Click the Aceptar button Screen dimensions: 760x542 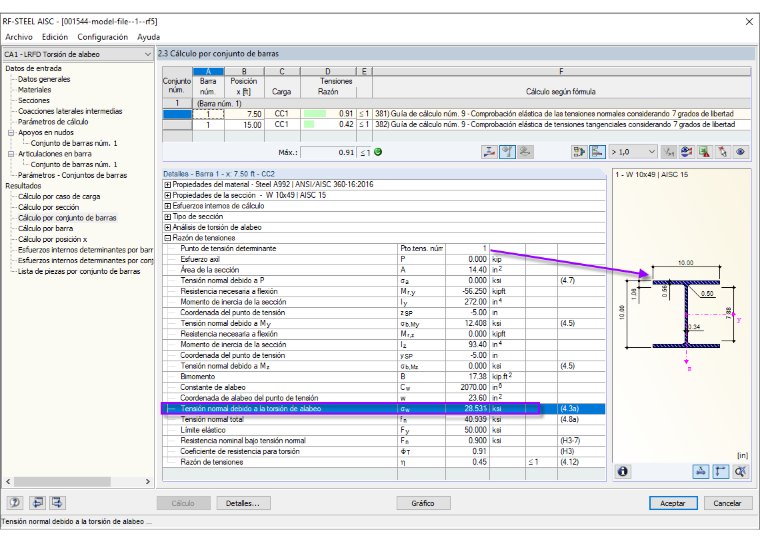click(673, 503)
